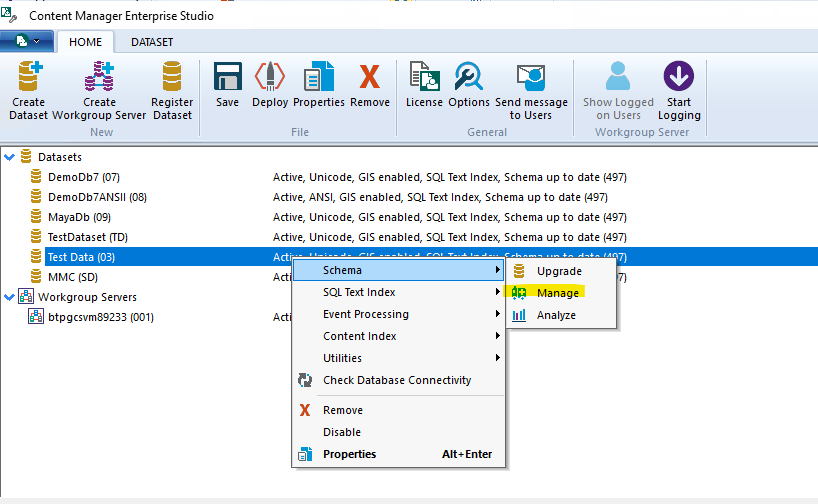Click the Create Dataset ribbon icon
Image resolution: width=818 pixels, height=504 pixels.
[x=29, y=76]
